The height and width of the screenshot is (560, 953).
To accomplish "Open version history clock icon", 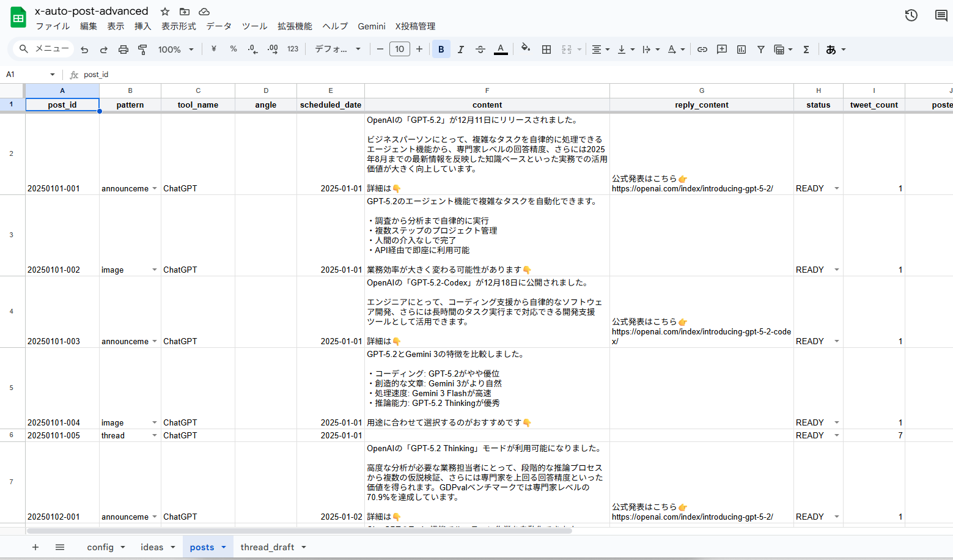I will point(911,15).
